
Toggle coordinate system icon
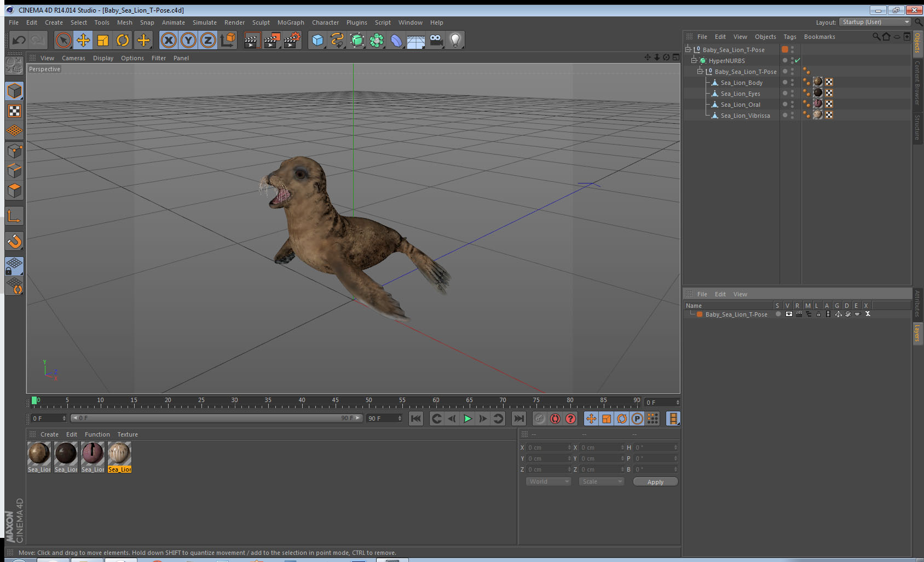[x=228, y=40]
